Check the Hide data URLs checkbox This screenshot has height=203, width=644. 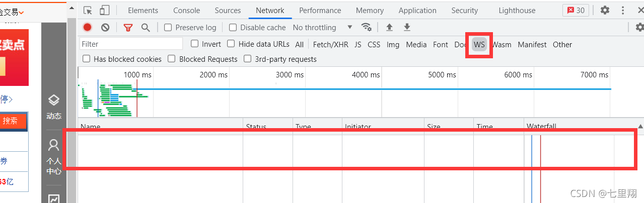(x=231, y=44)
